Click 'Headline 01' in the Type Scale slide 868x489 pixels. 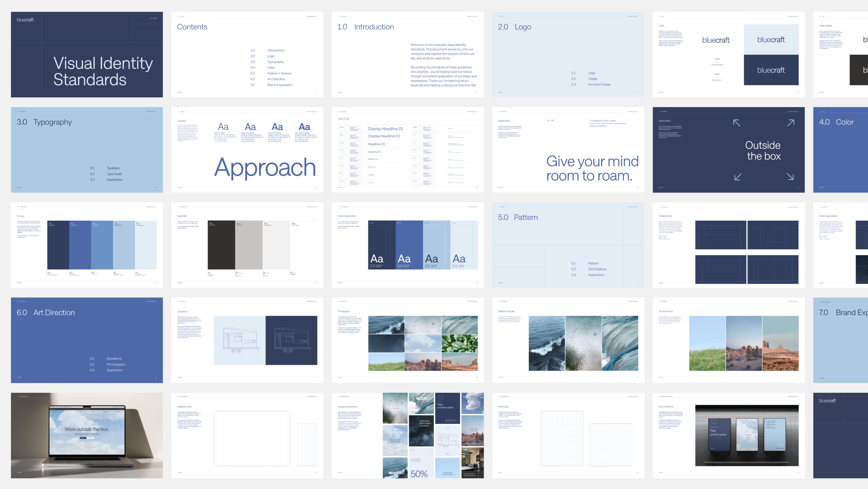(376, 144)
